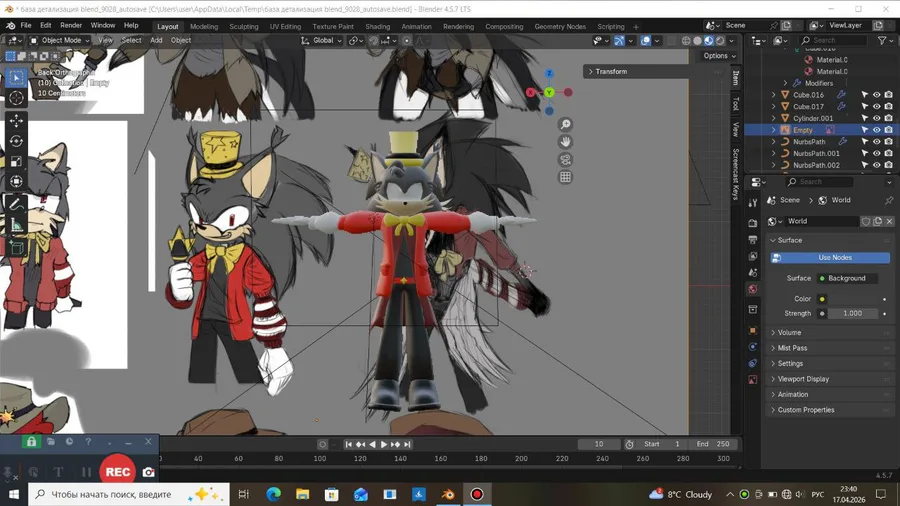Viewport: 900px width, 506px height.
Task: Open the viewport Add menu
Action: pos(156,40)
